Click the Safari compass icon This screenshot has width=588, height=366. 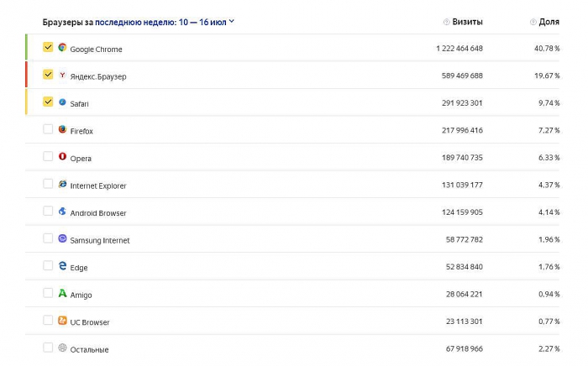tap(62, 102)
